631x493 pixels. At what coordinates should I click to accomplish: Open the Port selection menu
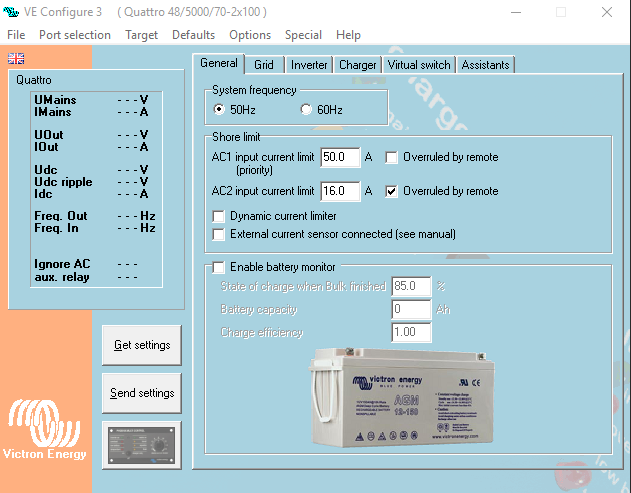(75, 35)
